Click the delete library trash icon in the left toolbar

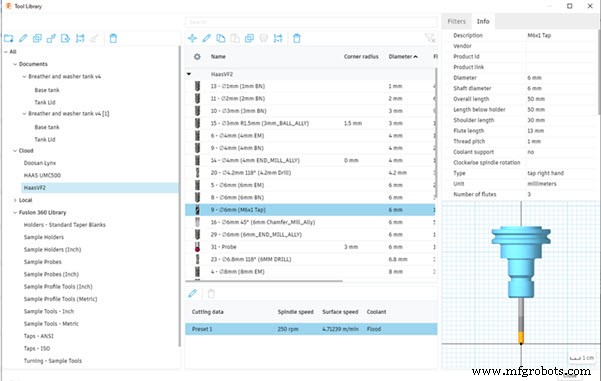(113, 38)
